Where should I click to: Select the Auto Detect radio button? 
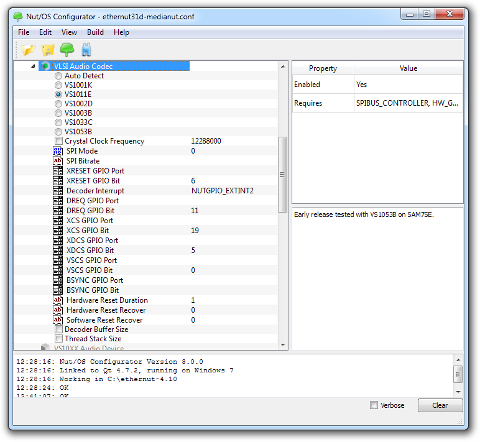pos(58,76)
